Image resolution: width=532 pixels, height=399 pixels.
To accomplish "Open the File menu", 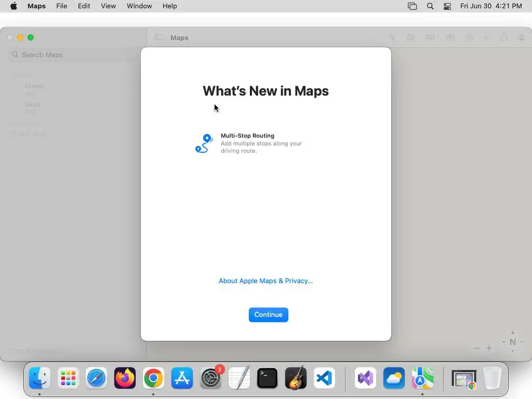I will (x=62, y=6).
